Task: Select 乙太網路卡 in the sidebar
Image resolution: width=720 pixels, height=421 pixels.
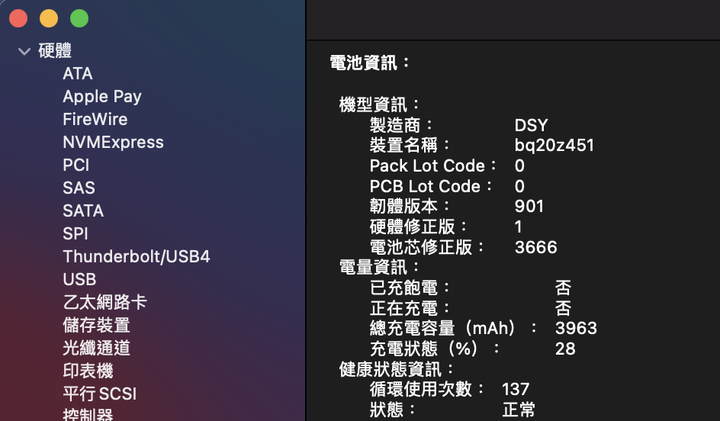Action: coord(105,302)
